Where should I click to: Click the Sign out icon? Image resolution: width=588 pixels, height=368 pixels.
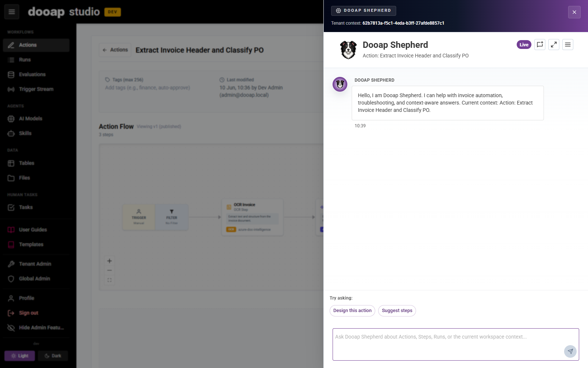11,313
